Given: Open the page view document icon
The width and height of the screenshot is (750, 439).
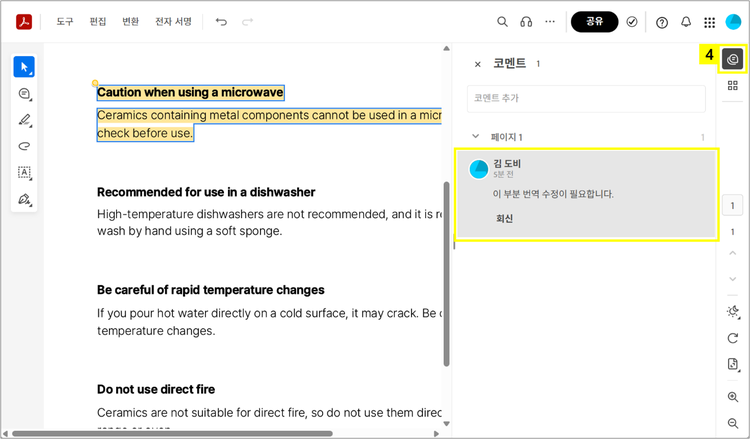Looking at the screenshot, I should pyautogui.click(x=733, y=364).
